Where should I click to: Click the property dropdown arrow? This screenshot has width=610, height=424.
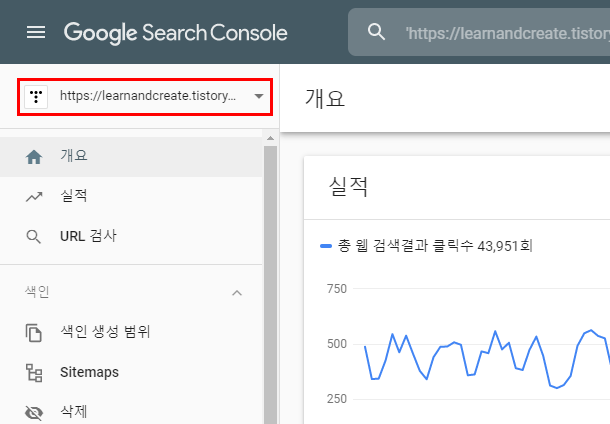click(259, 96)
